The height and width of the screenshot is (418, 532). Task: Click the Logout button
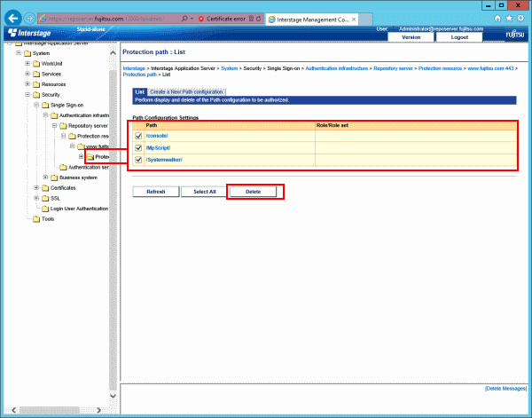tap(459, 37)
